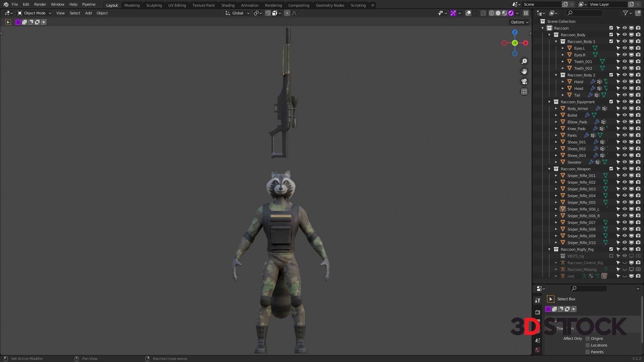Viewport: 644px width, 362px height.
Task: Click the pan view hand icon
Action: tap(524, 71)
